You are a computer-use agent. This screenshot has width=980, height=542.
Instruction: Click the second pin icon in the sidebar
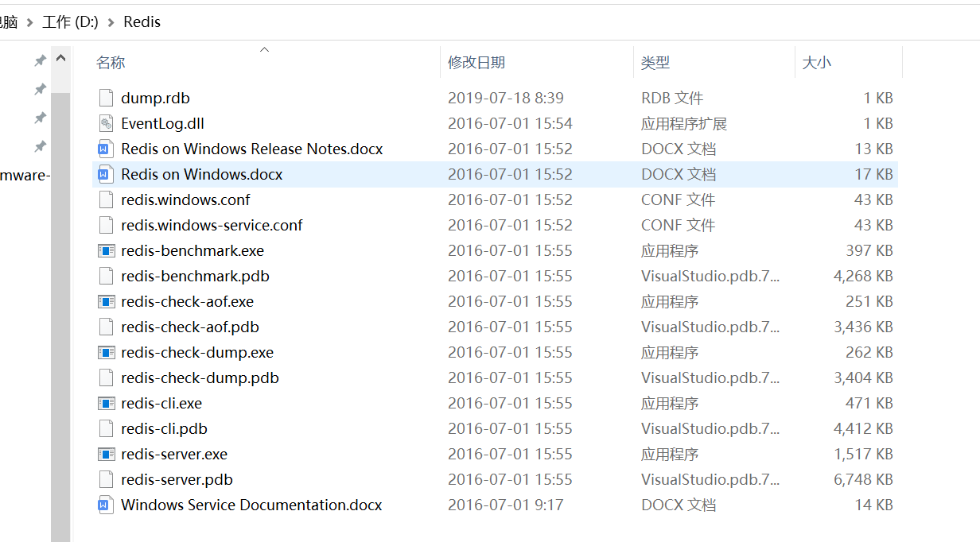(40, 89)
